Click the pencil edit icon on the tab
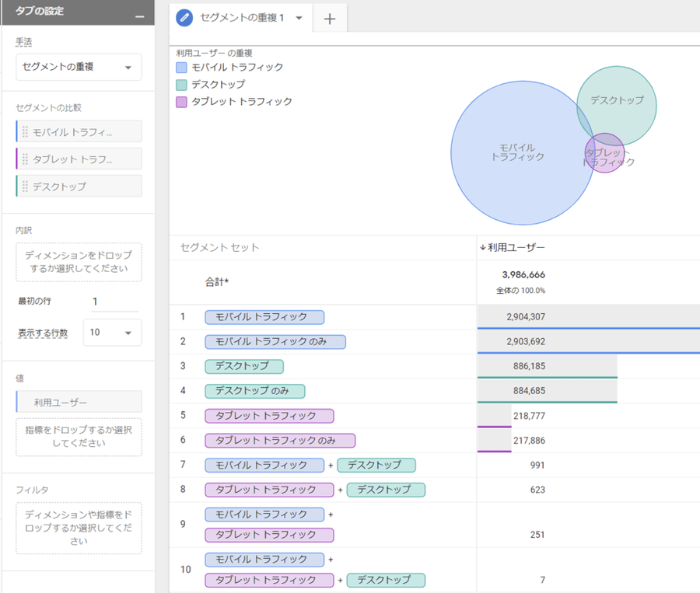The height and width of the screenshot is (593, 700). (x=184, y=18)
